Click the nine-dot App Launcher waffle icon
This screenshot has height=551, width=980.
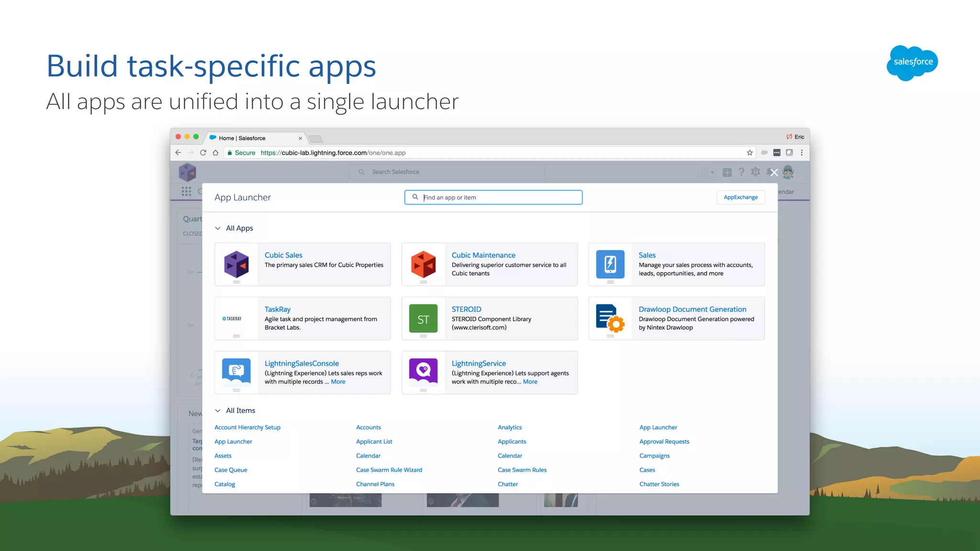(187, 191)
